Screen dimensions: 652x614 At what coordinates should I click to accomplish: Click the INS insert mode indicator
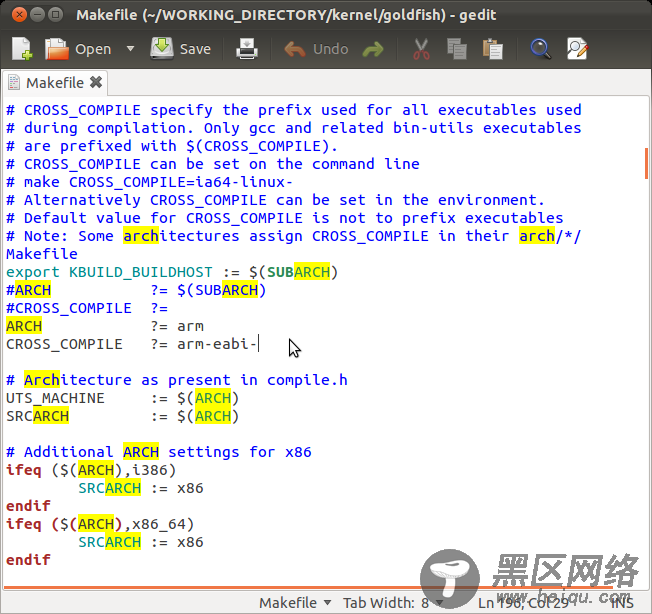click(622, 603)
